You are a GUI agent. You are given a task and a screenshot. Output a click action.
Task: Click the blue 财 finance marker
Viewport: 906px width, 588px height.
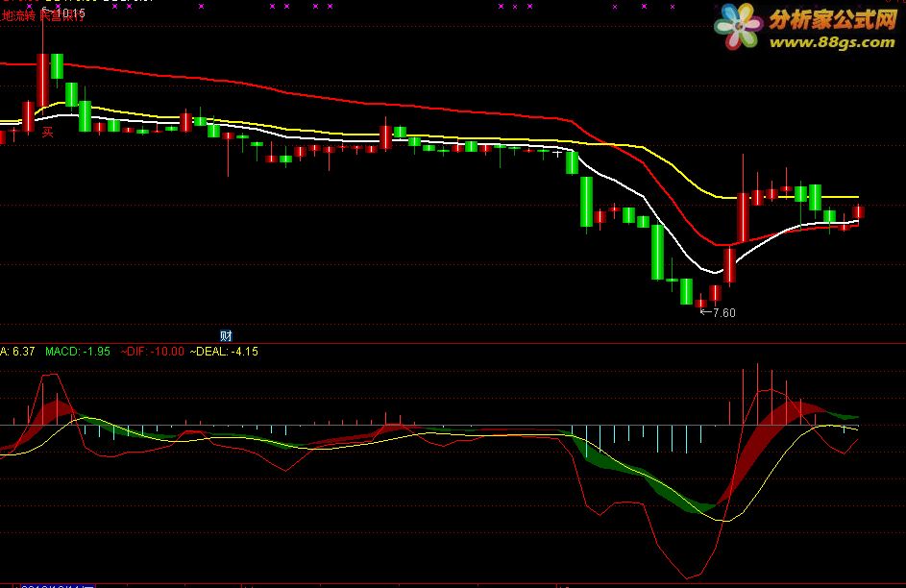click(226, 336)
